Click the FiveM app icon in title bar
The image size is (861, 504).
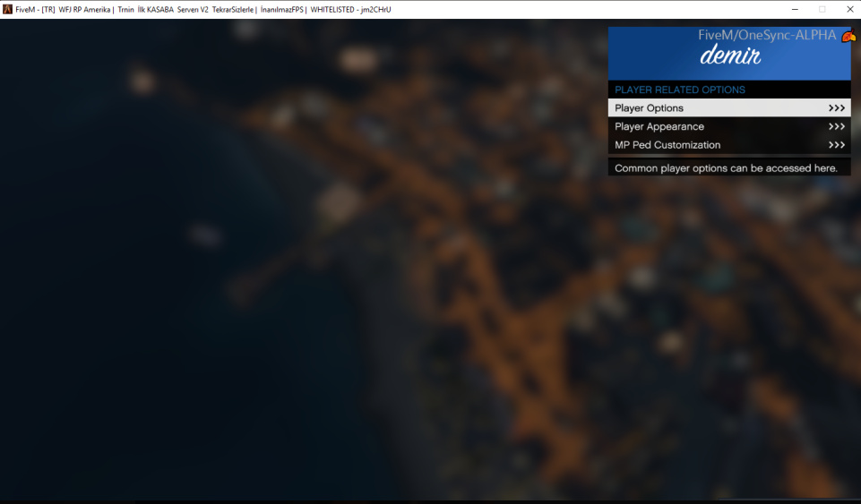pyautogui.click(x=7, y=9)
